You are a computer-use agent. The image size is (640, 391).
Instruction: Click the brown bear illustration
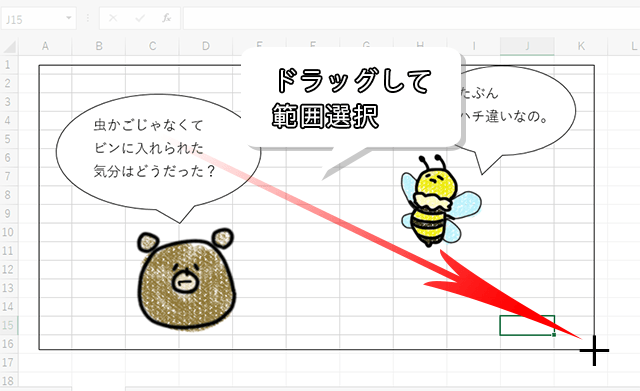pos(187,278)
